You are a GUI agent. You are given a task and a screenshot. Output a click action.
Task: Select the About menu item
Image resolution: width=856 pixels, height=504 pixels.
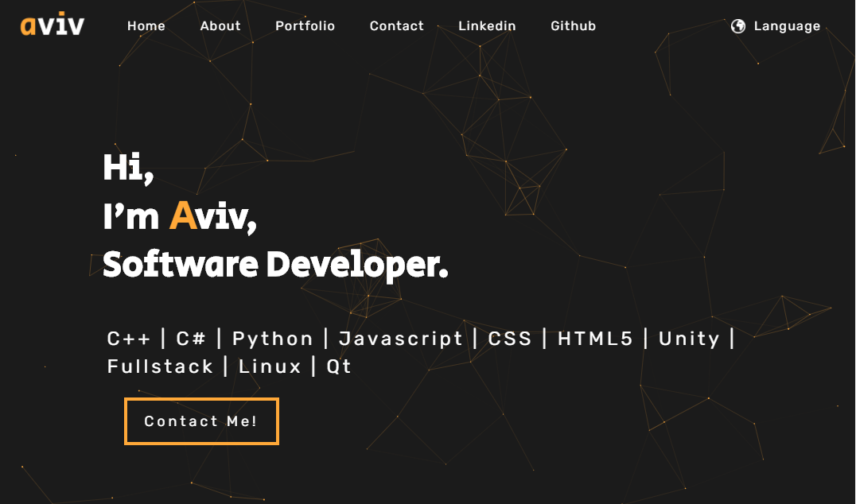pyautogui.click(x=220, y=25)
